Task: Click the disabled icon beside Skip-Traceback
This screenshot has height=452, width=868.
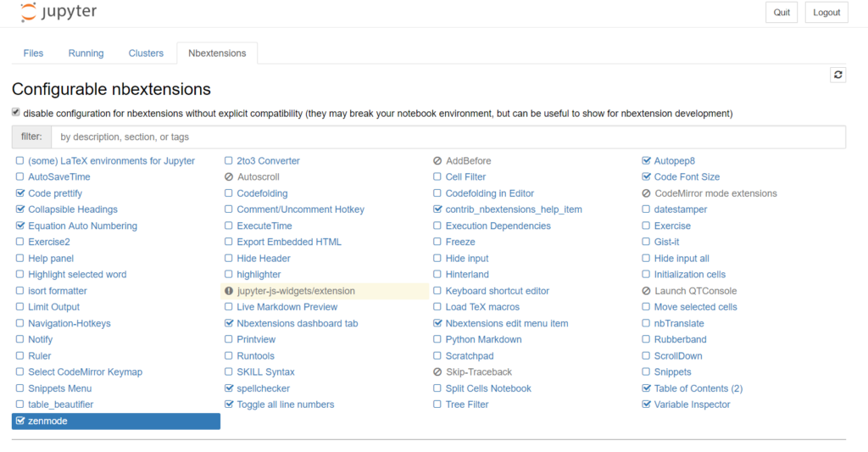Action: (x=437, y=372)
